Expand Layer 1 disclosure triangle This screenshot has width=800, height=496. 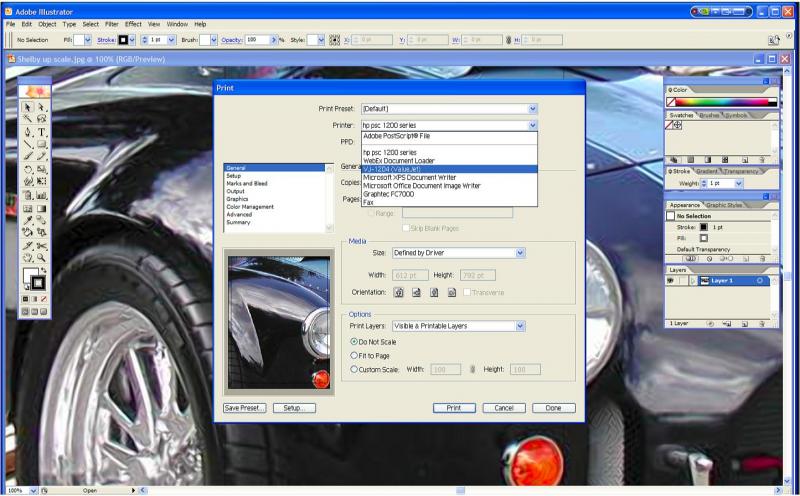pyautogui.click(x=692, y=281)
